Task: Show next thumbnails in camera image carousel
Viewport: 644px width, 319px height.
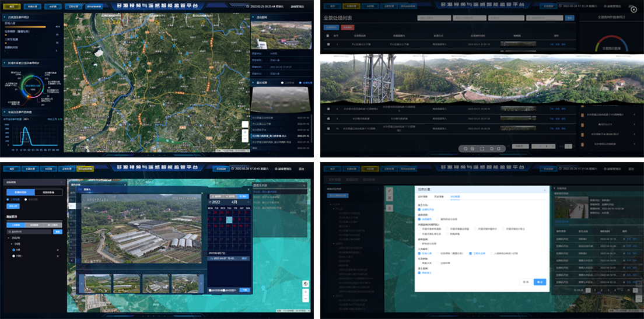Action: (x=202, y=283)
